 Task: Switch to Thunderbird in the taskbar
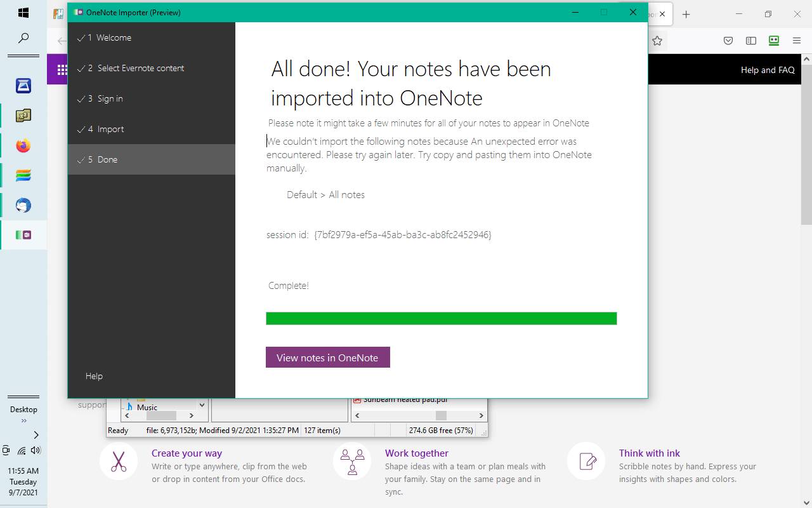click(23, 206)
